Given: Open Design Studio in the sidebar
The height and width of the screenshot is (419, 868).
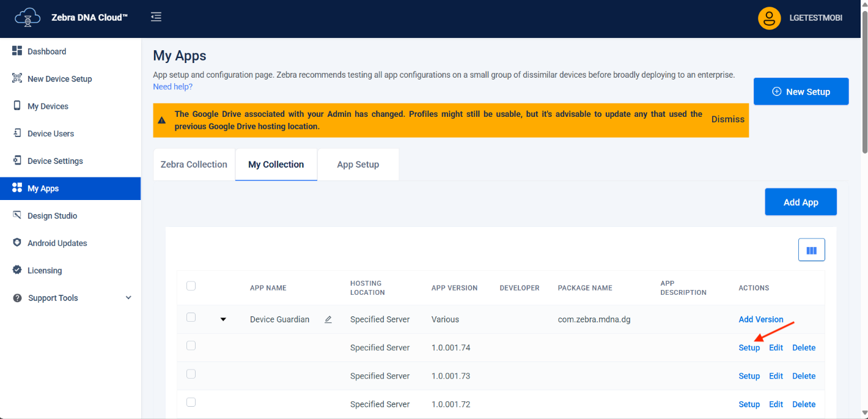Looking at the screenshot, I should (x=52, y=216).
